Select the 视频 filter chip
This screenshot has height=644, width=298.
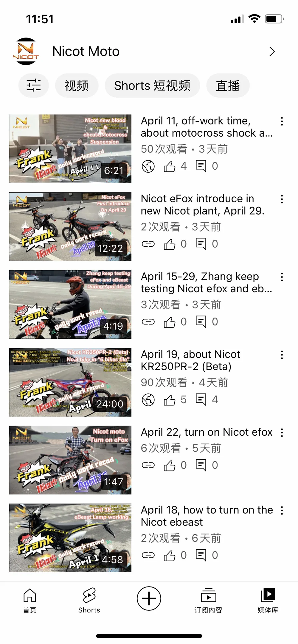pos(77,85)
